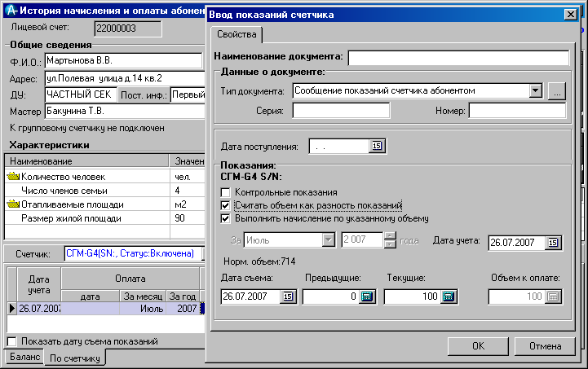Toggle Считать объем как разность показаний
This screenshot has height=369, width=588.
click(x=226, y=205)
